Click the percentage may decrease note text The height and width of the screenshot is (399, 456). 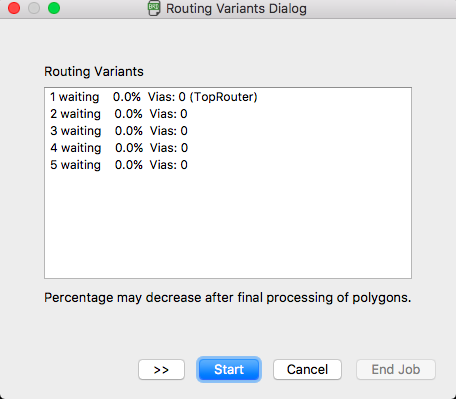(x=228, y=298)
